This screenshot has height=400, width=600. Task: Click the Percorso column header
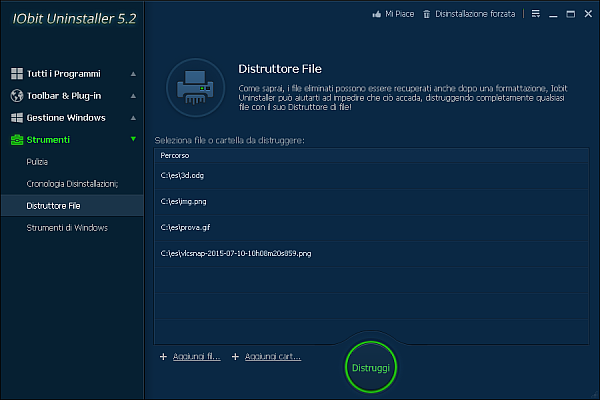pos(371,155)
